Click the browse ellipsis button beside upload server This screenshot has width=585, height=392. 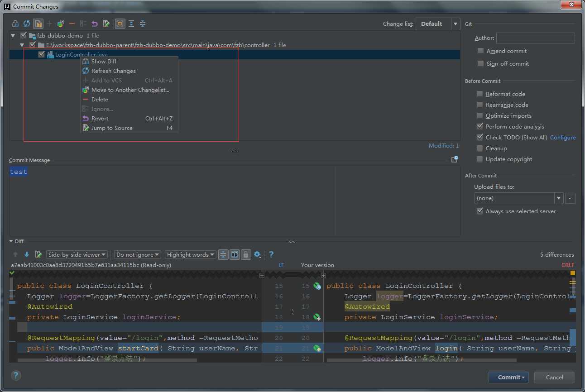(570, 198)
